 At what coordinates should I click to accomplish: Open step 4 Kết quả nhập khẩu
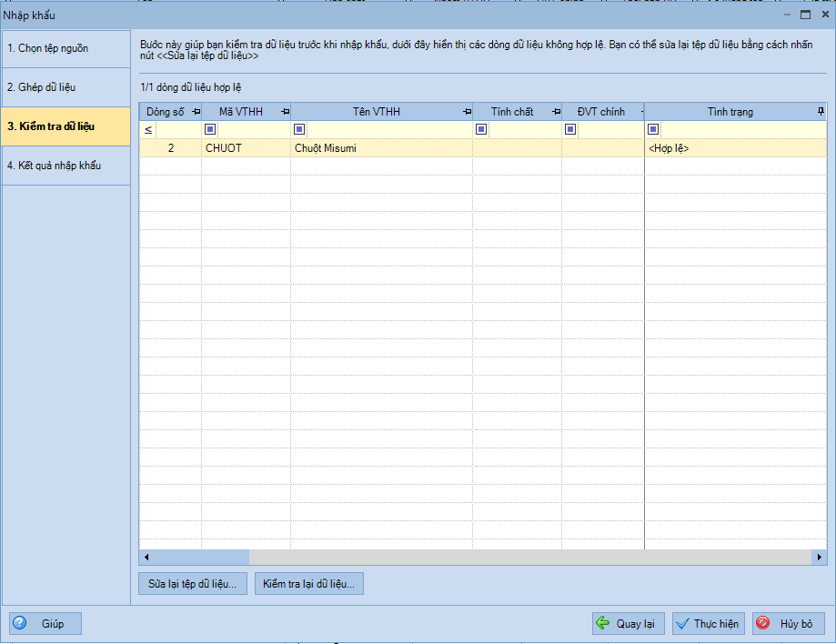coord(65,166)
